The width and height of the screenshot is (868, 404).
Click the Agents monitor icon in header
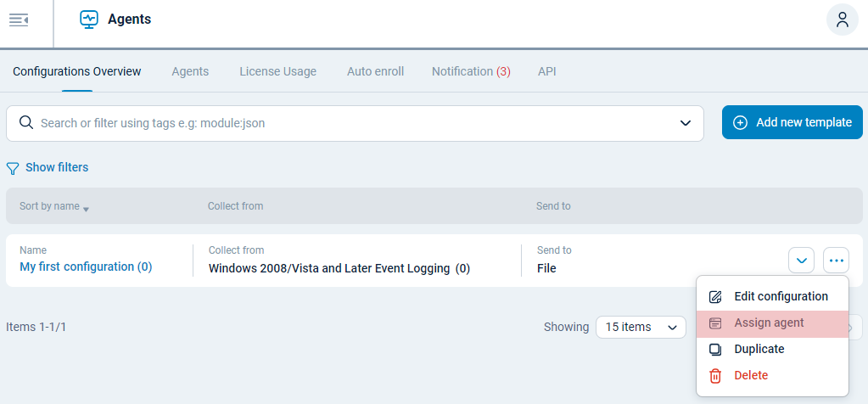click(x=89, y=20)
